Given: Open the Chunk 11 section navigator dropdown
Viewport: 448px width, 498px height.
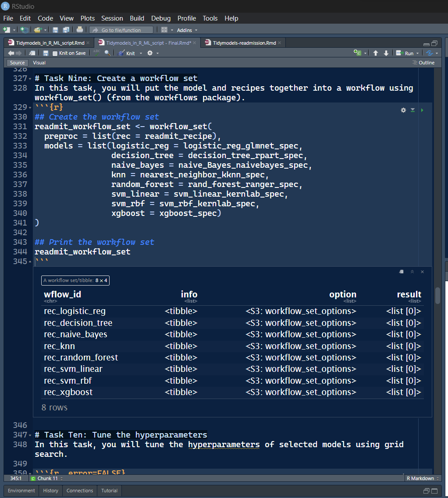Looking at the screenshot, I should click(47, 478).
